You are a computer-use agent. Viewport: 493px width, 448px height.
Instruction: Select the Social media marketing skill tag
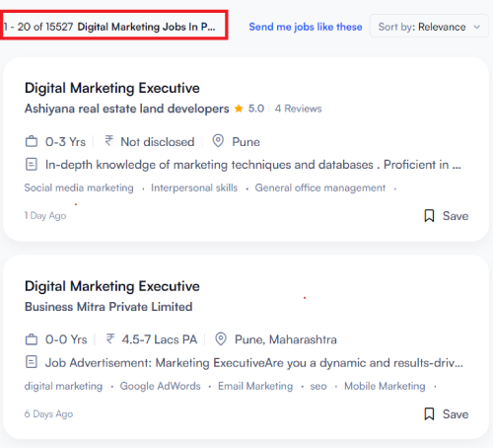tap(79, 187)
